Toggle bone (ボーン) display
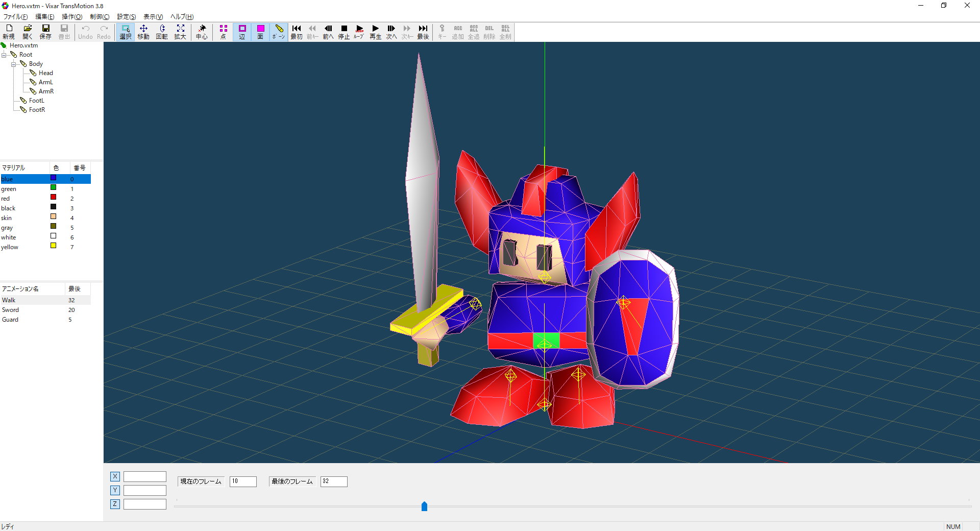This screenshot has height=531, width=980. (x=279, y=32)
